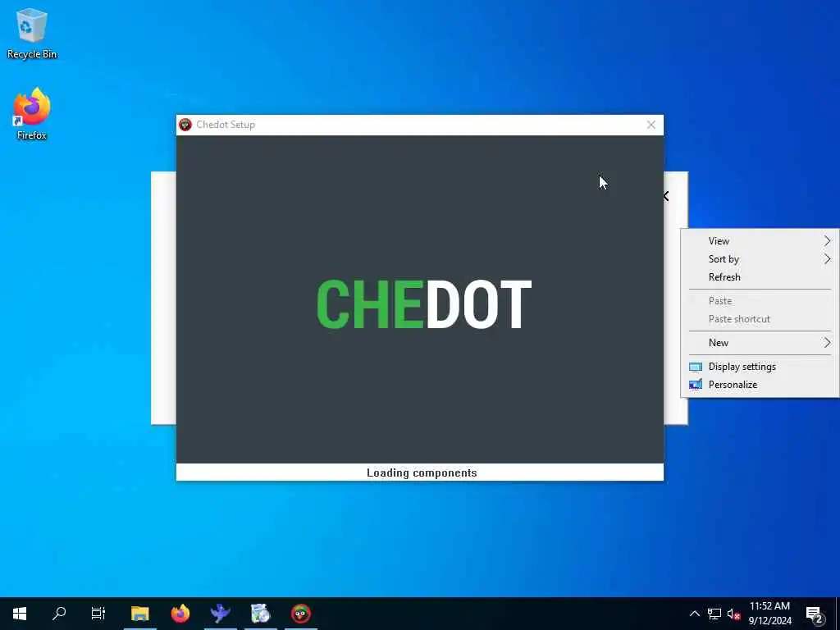
Task: Click the Chedot Setup title bar icon
Action: (185, 125)
